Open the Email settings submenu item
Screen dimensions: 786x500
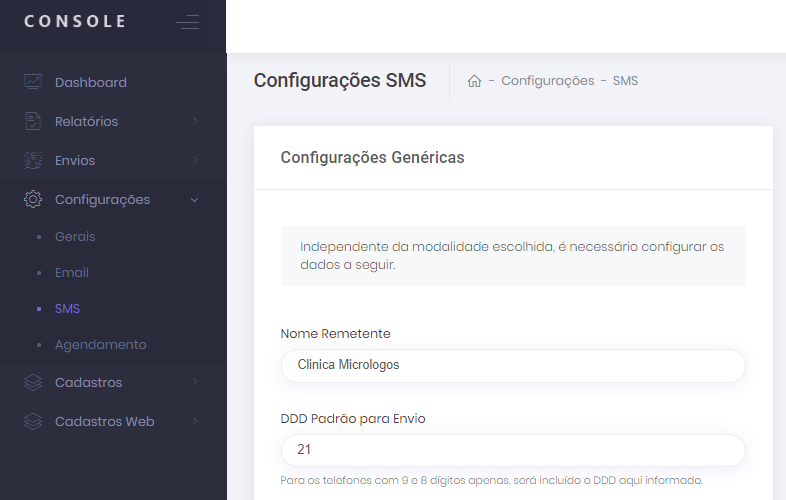click(x=72, y=272)
